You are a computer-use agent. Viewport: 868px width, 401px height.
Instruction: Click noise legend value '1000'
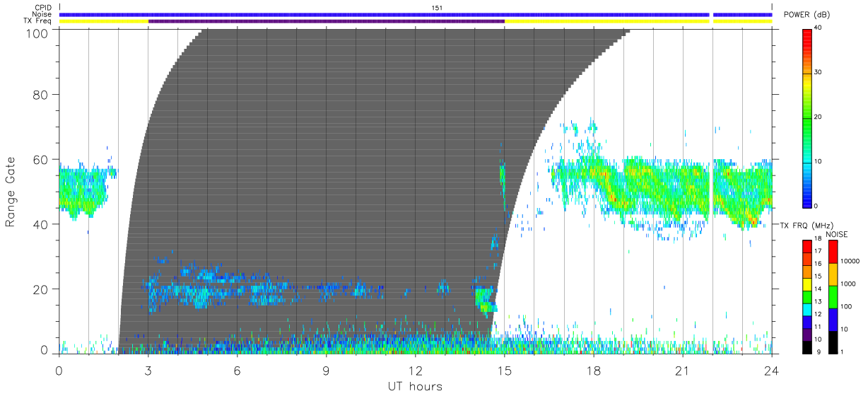tap(848, 284)
